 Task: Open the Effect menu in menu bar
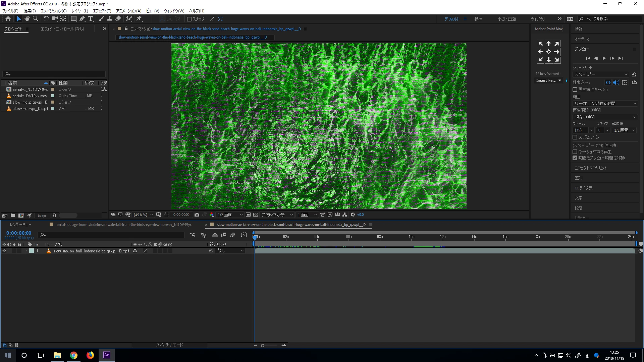click(102, 11)
